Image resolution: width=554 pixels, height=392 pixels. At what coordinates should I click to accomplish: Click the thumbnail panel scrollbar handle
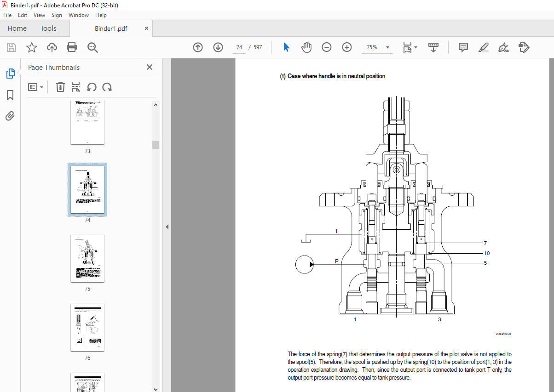(x=156, y=145)
